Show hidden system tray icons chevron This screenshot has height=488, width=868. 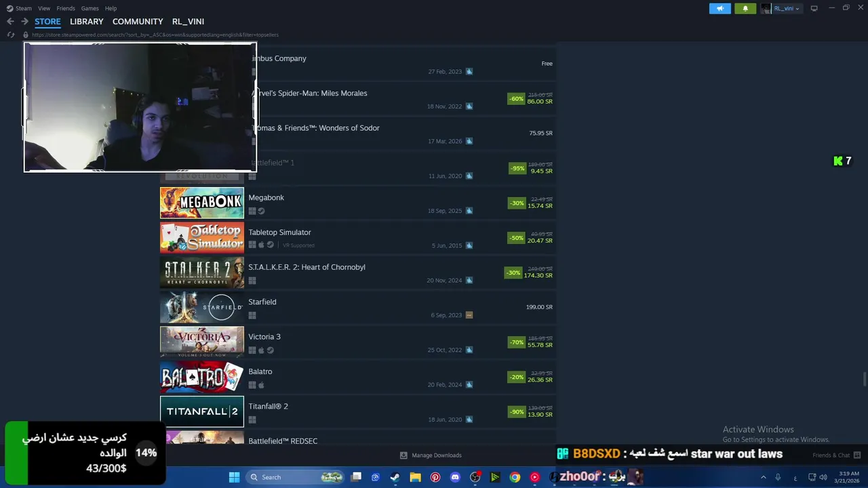coord(763,477)
